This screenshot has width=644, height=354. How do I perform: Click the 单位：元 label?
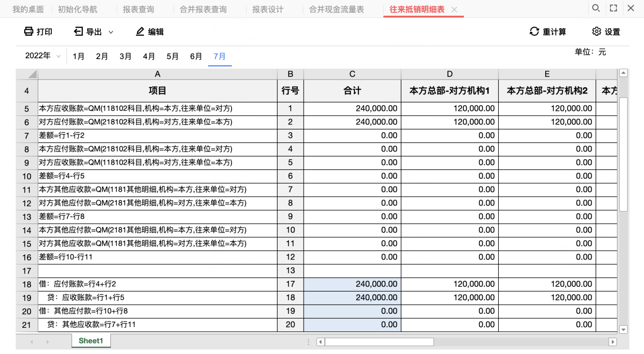[x=590, y=52]
